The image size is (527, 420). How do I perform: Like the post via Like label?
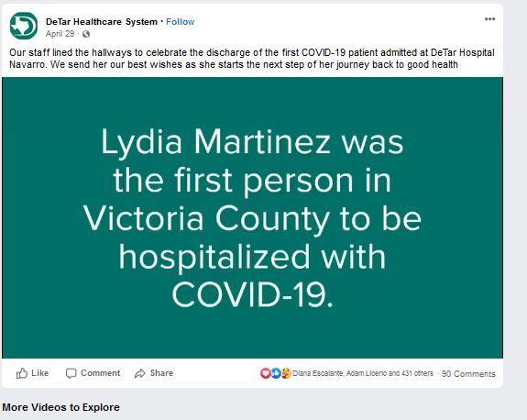[40, 373]
